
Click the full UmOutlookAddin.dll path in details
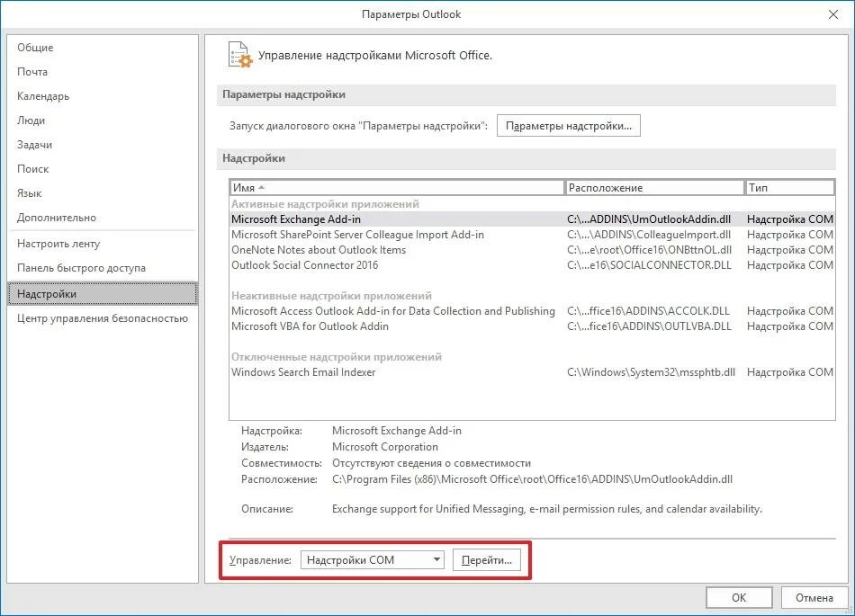(x=532, y=479)
